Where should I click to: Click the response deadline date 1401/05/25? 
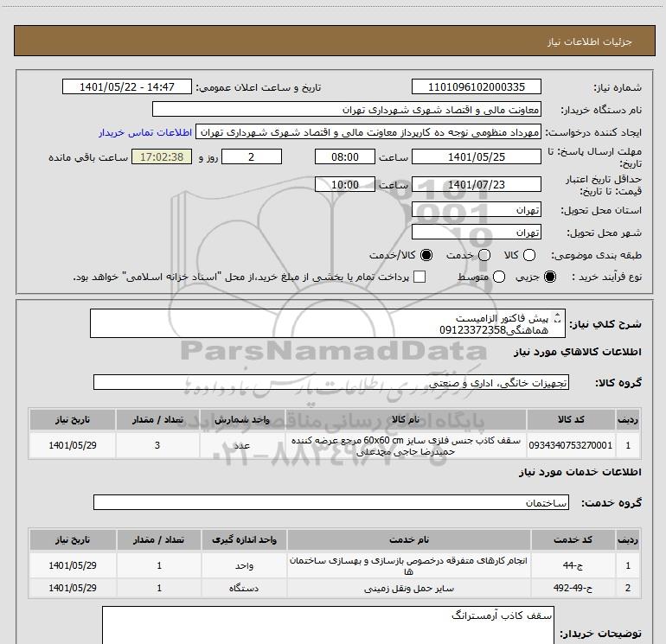476,156
